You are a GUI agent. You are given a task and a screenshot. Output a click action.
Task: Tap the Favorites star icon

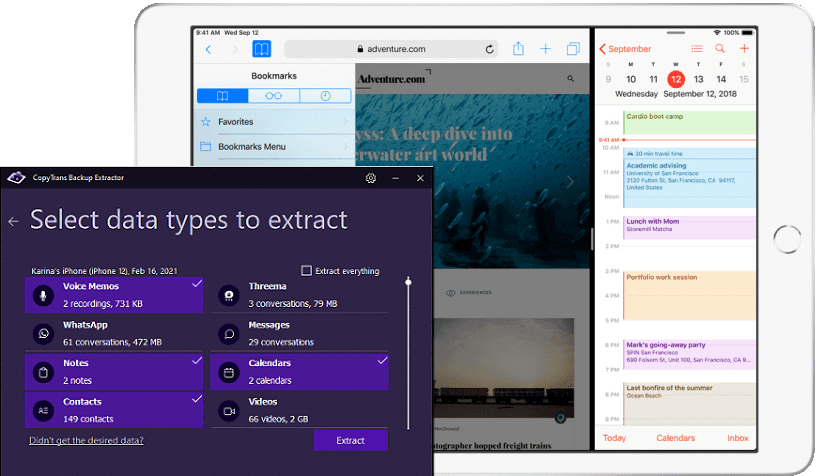(206, 122)
